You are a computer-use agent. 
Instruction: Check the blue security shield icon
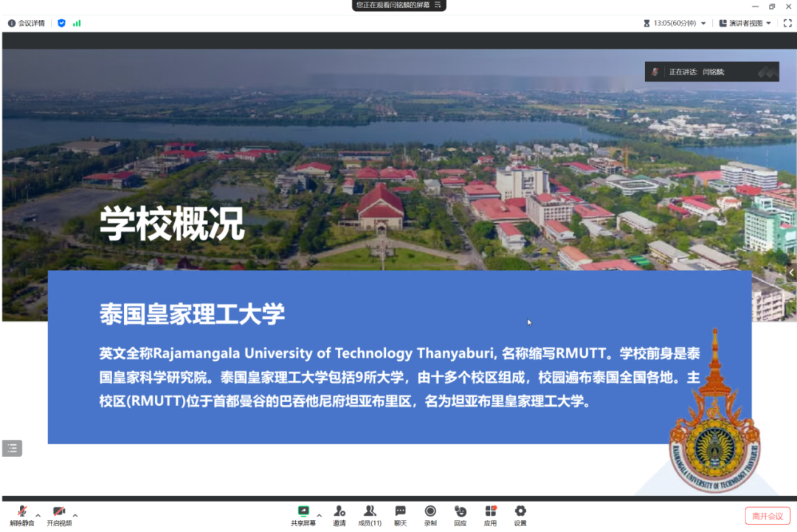(61, 23)
